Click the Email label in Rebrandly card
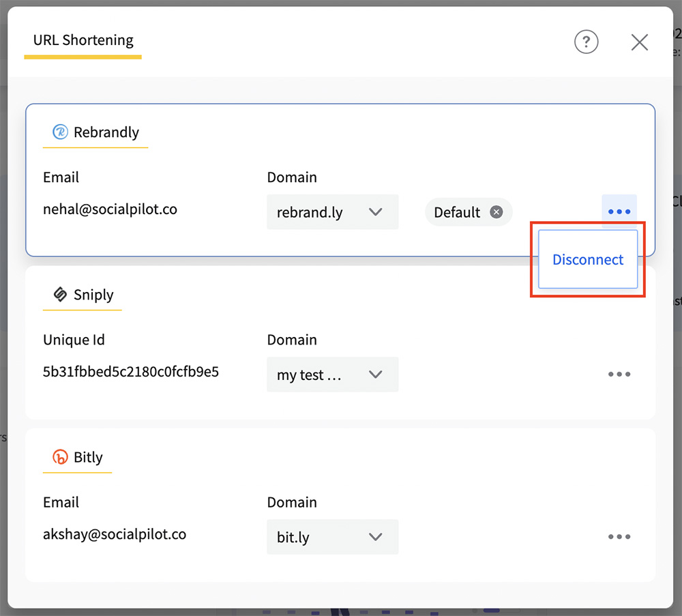 click(61, 177)
